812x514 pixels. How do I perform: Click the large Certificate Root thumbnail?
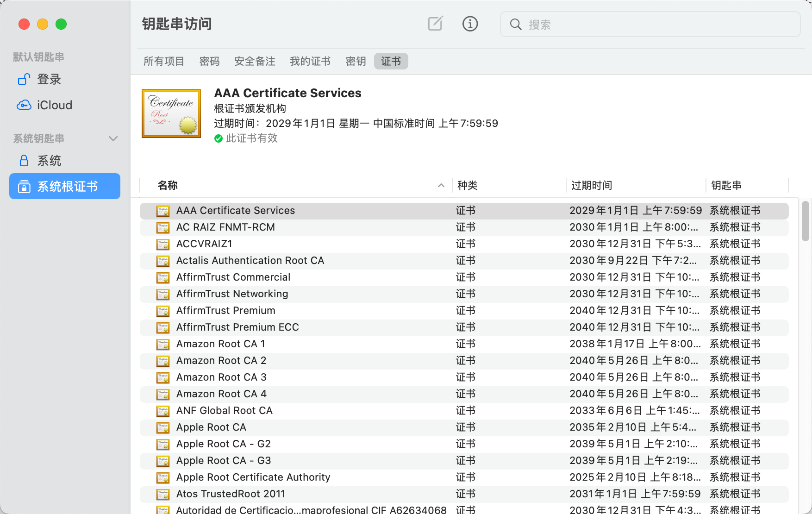click(x=171, y=113)
